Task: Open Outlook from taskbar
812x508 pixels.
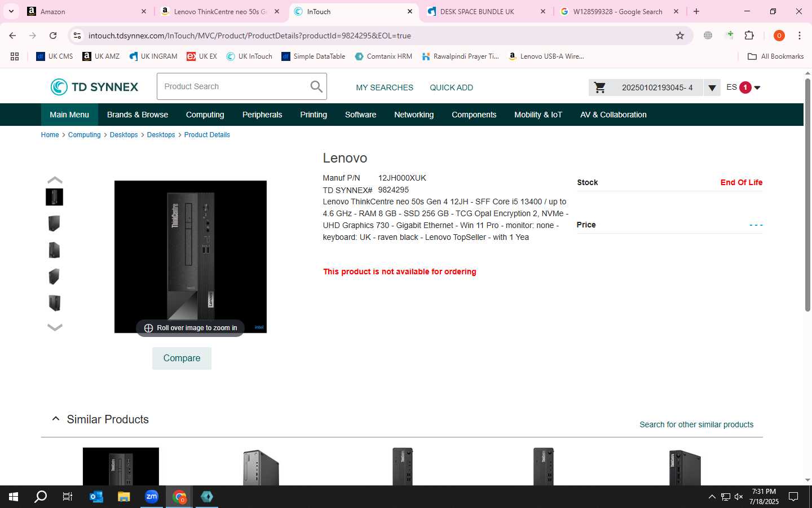Action: tap(96, 497)
